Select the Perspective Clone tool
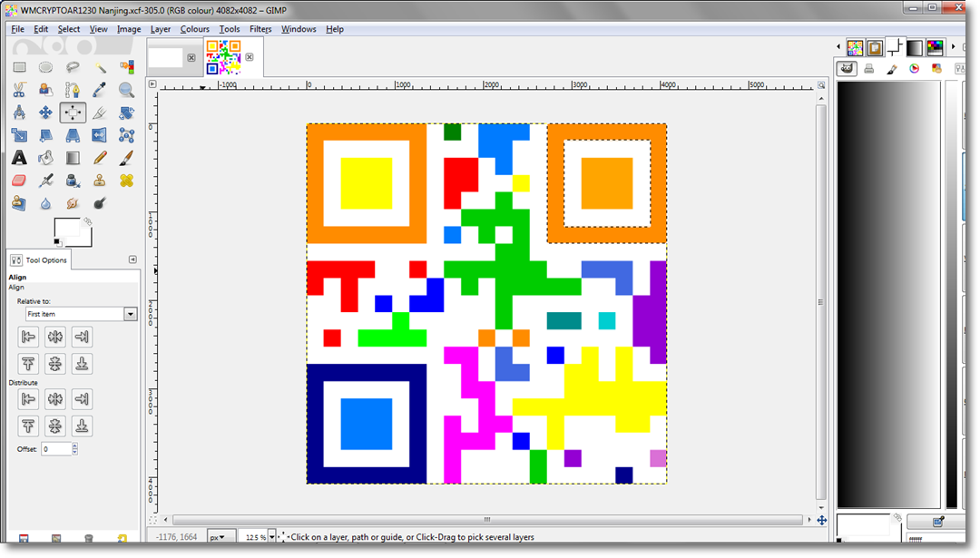 tap(19, 203)
